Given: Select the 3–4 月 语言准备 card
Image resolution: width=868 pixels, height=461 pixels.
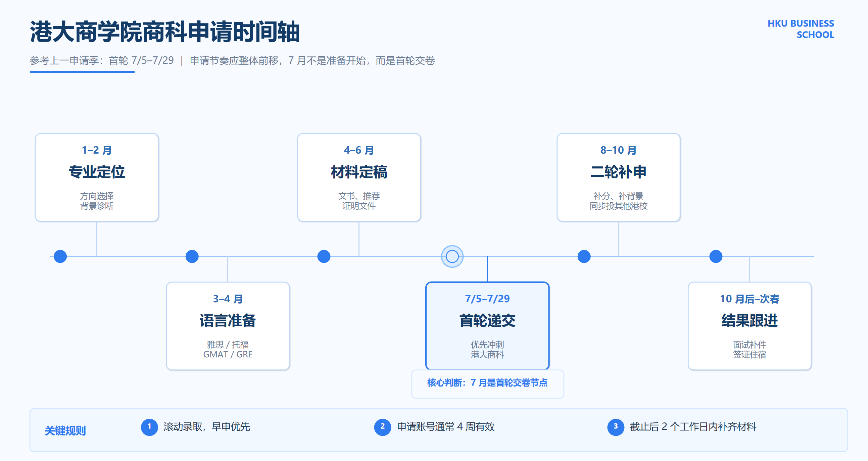Looking at the screenshot, I should (228, 326).
